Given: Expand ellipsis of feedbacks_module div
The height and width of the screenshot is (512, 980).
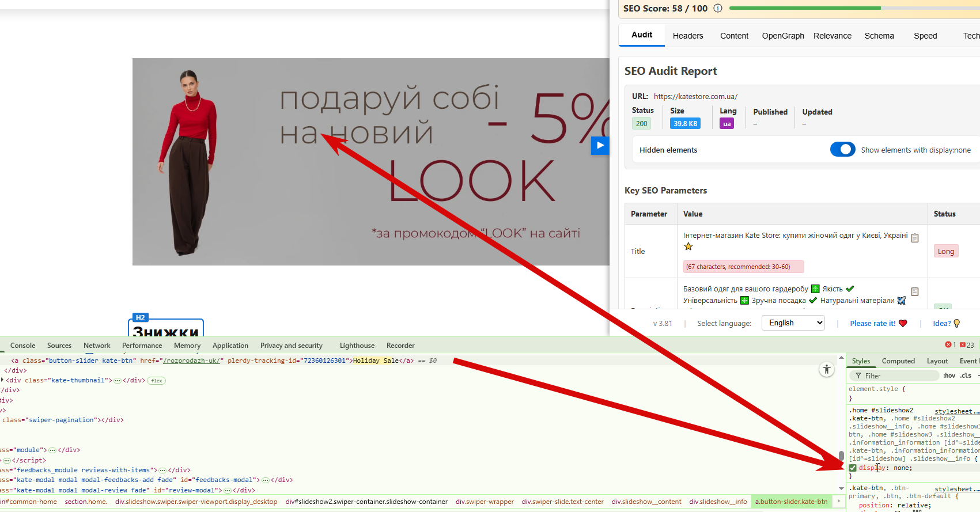Looking at the screenshot, I should pos(162,471).
